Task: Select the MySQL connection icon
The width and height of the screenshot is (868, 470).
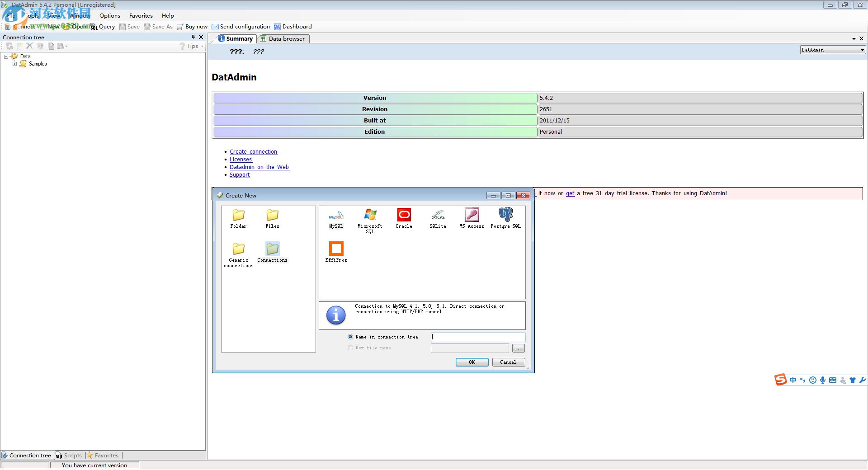Action: pyautogui.click(x=336, y=218)
